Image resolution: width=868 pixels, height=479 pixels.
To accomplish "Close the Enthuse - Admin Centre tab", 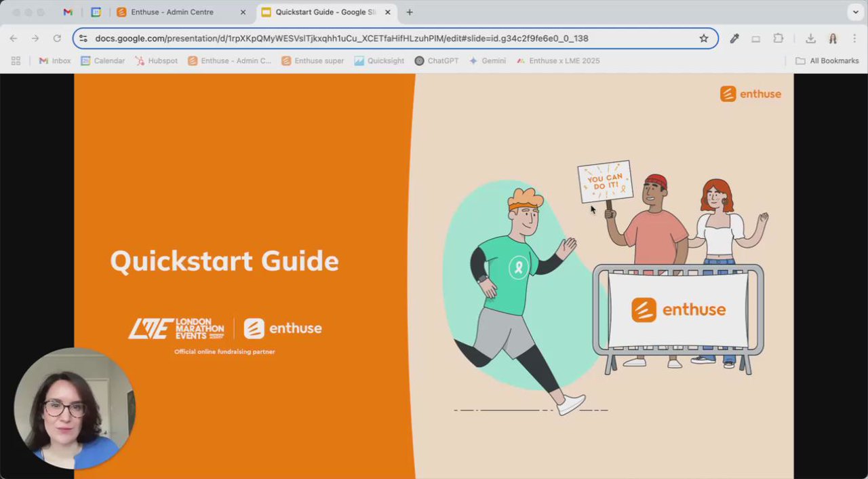I will 243,12.
